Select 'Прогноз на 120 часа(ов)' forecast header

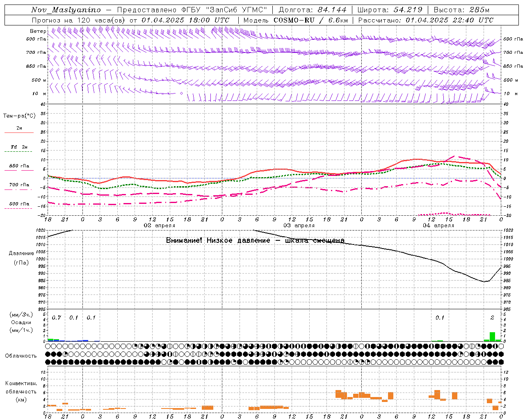click(79, 20)
